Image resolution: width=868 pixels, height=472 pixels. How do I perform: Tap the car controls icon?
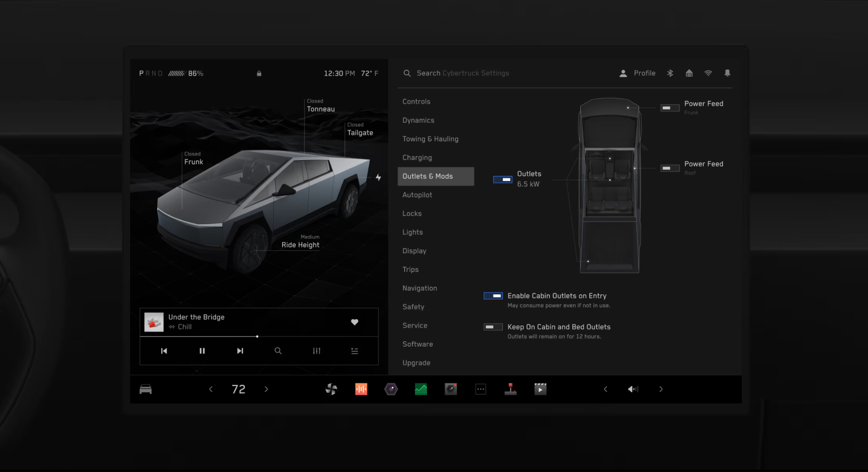[146, 389]
